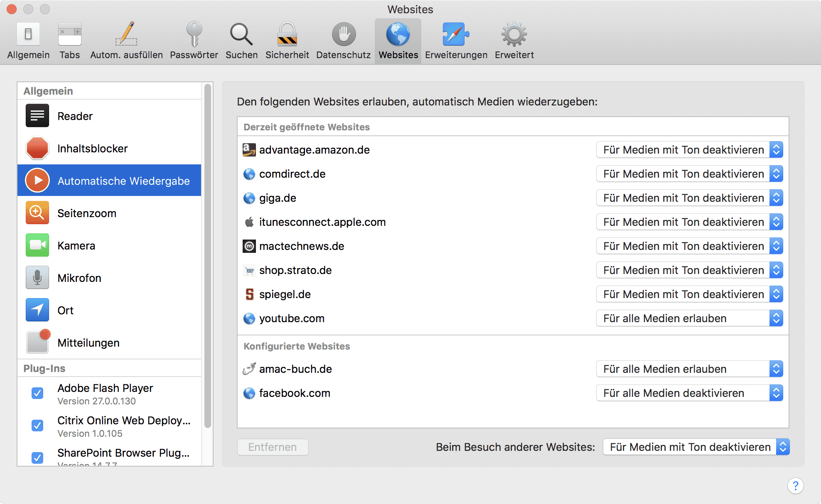Screen dimensions: 821x504
Task: Open autoplay dropdown for youtube.com
Action: [x=690, y=318]
